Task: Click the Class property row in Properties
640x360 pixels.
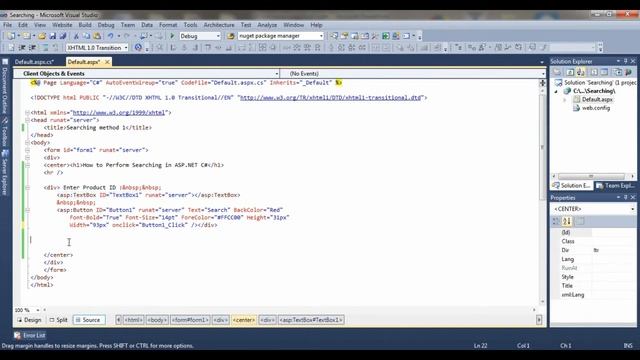Action: tap(593, 242)
